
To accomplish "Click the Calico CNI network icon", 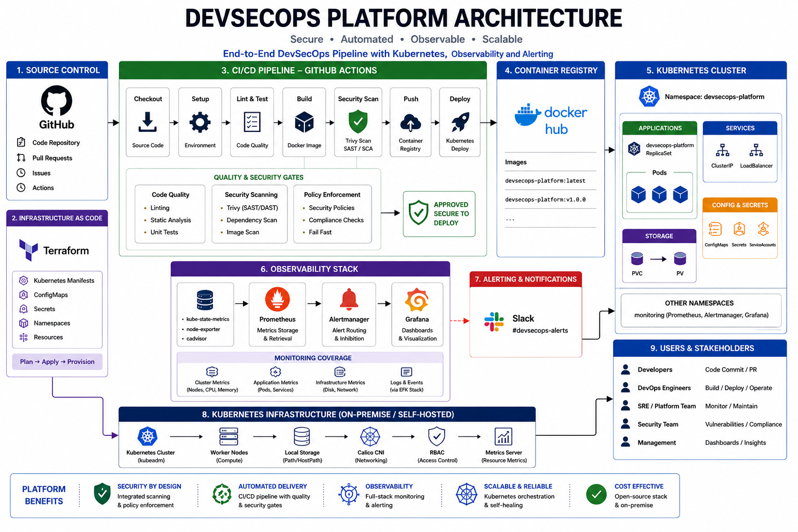I will 370,436.
